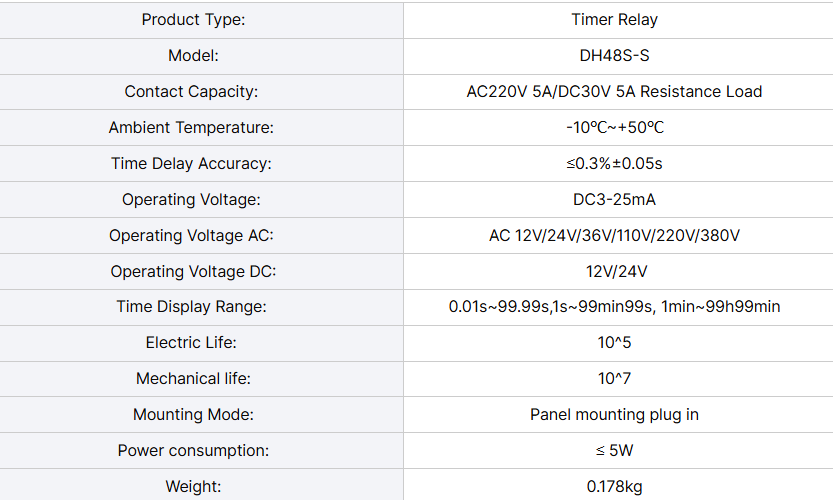Screen dimensions: 833x500
Task: Click the Electric Life value 10^5
Action: pos(615,343)
